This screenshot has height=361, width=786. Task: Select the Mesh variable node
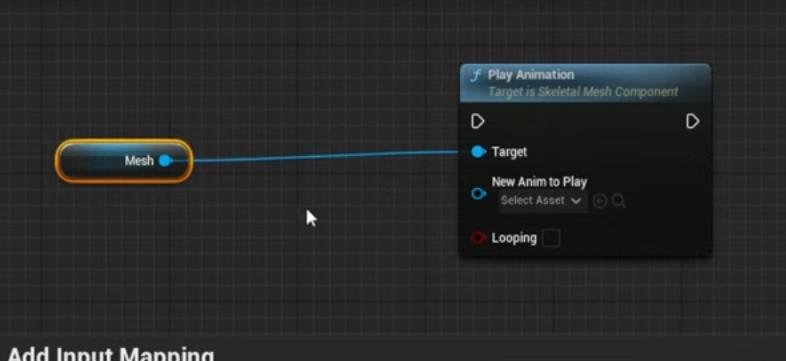tap(124, 161)
